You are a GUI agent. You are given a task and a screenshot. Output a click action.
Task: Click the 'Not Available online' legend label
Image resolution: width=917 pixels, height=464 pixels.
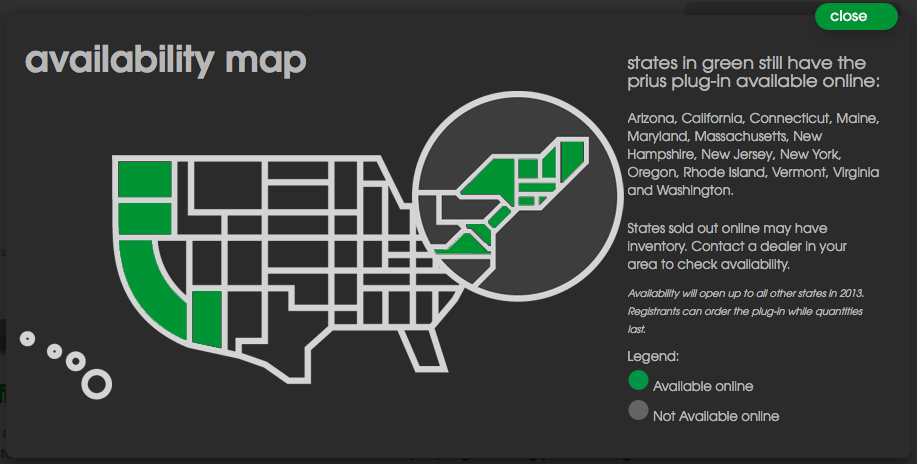[x=716, y=416]
